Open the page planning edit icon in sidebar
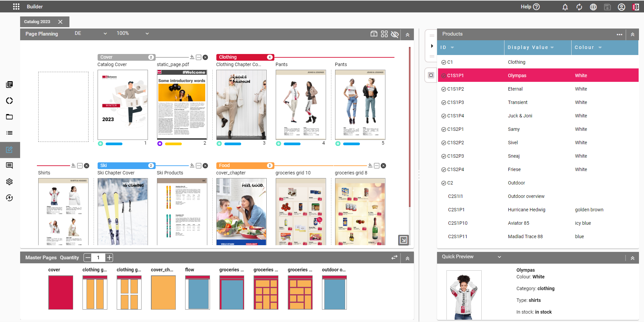The width and height of the screenshot is (644, 322). (9, 150)
